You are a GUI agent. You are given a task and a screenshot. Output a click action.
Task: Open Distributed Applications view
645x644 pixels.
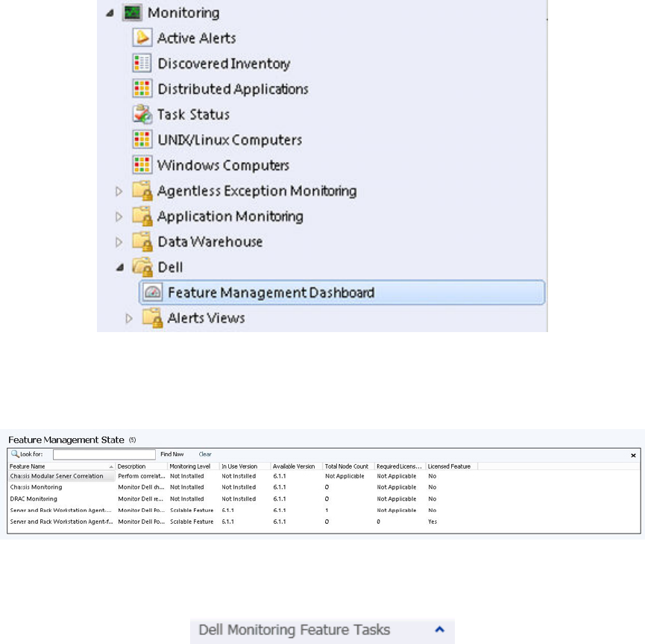click(233, 89)
